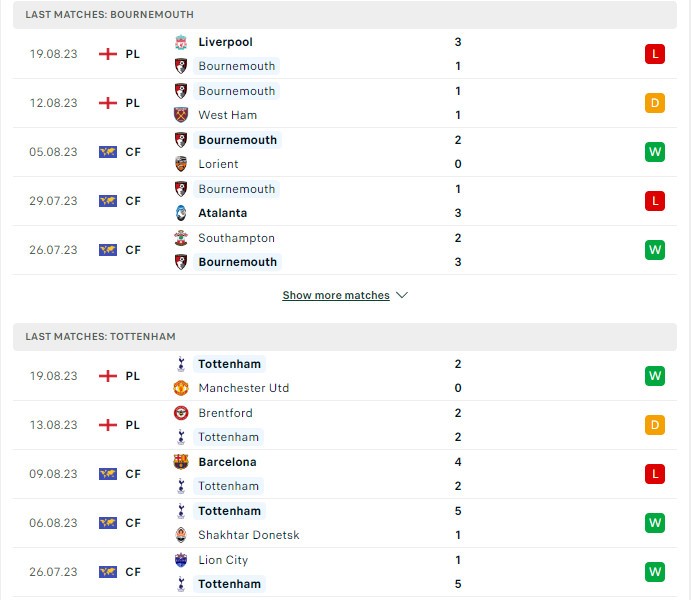The image size is (691, 600).
Task: Click the Brentford club crest
Action: coord(181,413)
